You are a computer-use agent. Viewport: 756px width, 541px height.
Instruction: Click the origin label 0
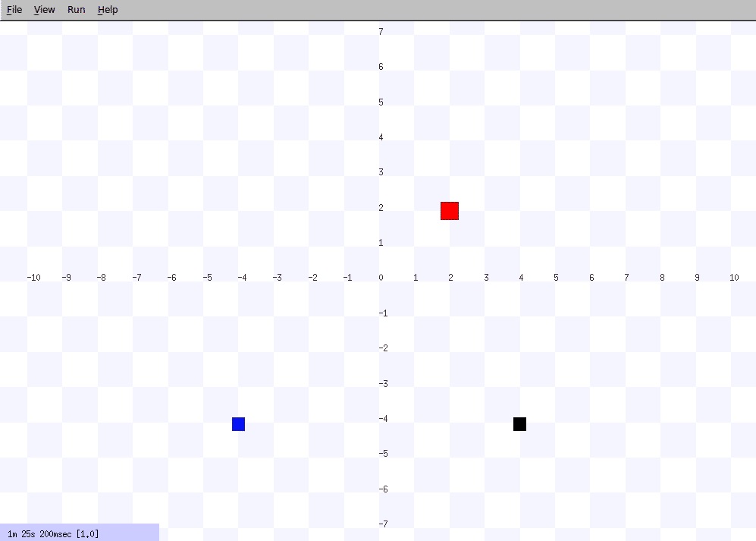click(381, 278)
